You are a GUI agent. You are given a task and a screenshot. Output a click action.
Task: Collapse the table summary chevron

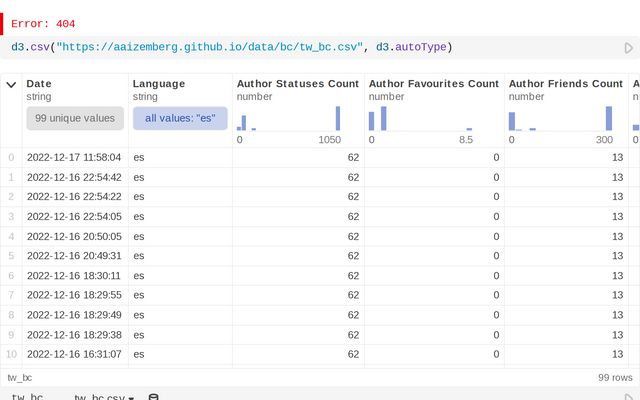(11, 84)
